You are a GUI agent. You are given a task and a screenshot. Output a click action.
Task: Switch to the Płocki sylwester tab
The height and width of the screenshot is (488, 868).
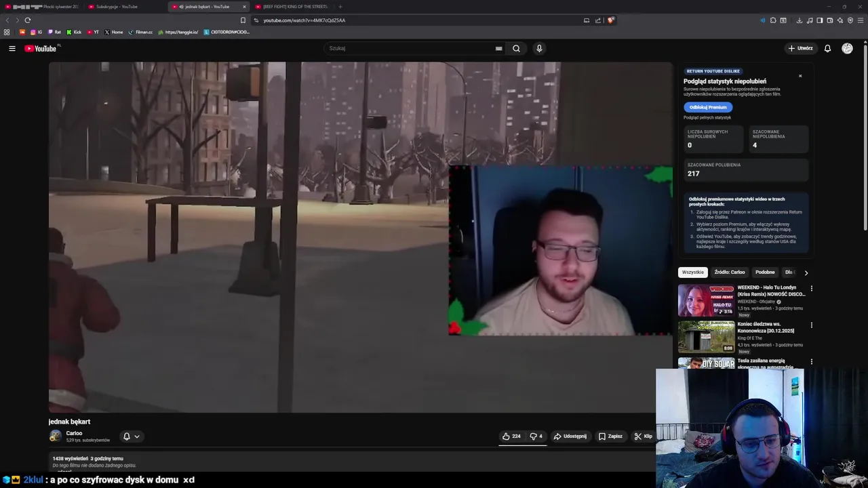(42, 7)
